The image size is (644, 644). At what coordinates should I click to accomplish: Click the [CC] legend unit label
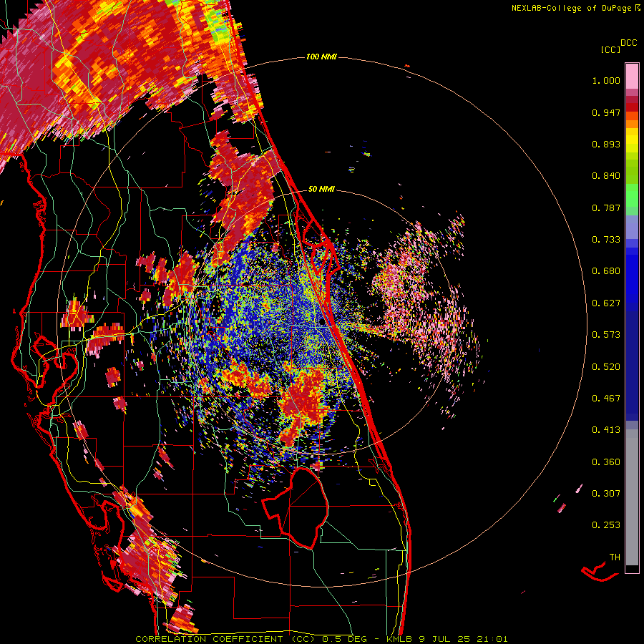click(x=610, y=49)
